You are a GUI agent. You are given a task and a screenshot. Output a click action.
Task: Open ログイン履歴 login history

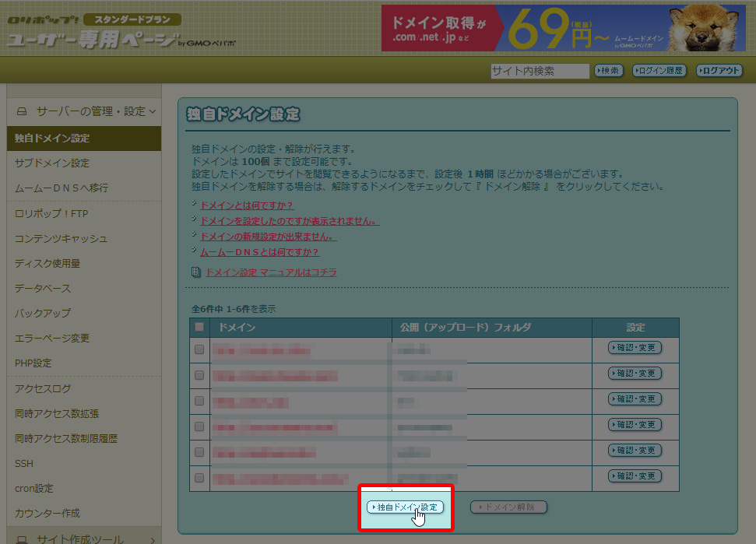(x=659, y=71)
